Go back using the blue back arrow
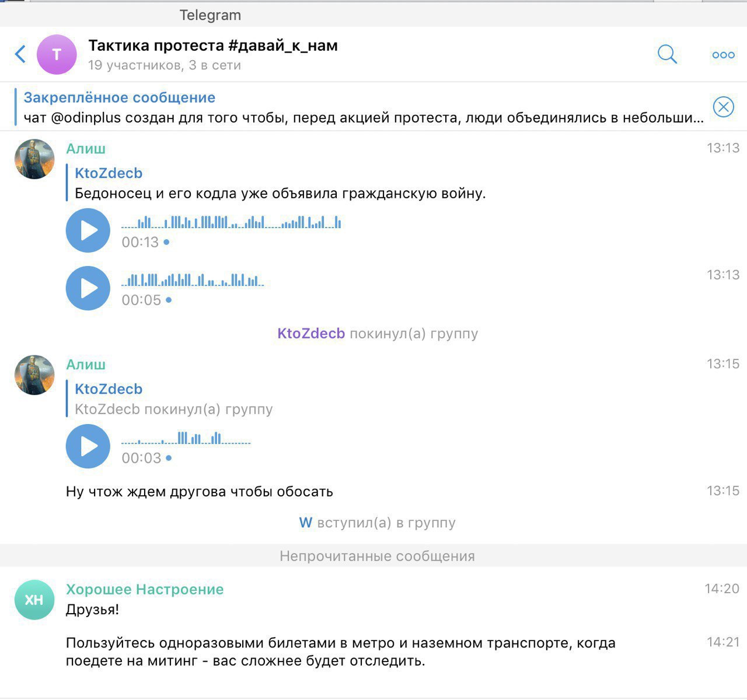The width and height of the screenshot is (747, 700). coord(20,54)
